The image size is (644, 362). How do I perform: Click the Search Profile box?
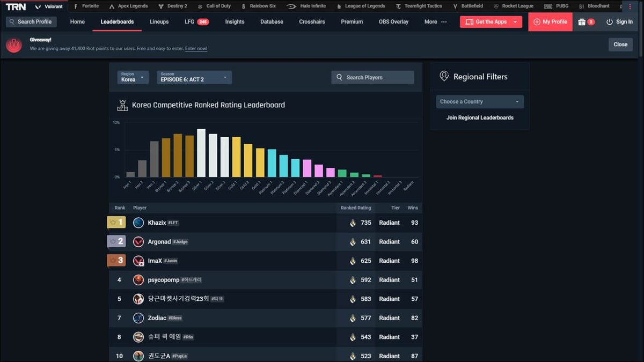tap(31, 22)
